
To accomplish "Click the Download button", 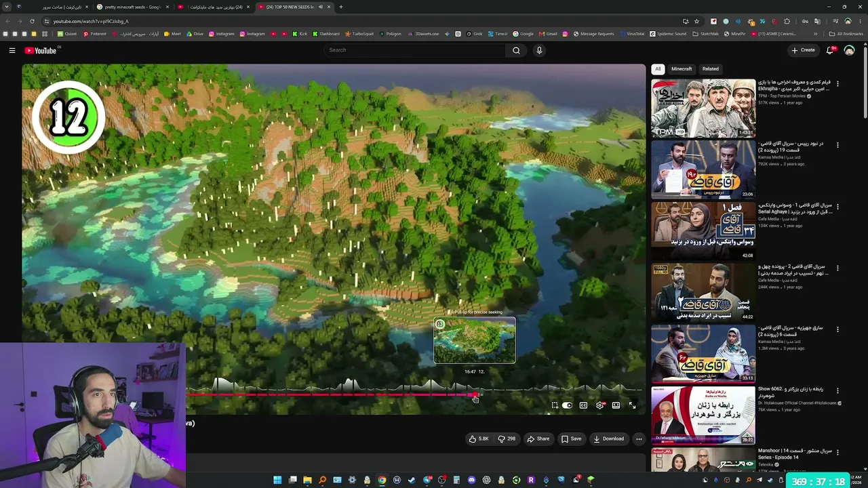I will [x=609, y=439].
